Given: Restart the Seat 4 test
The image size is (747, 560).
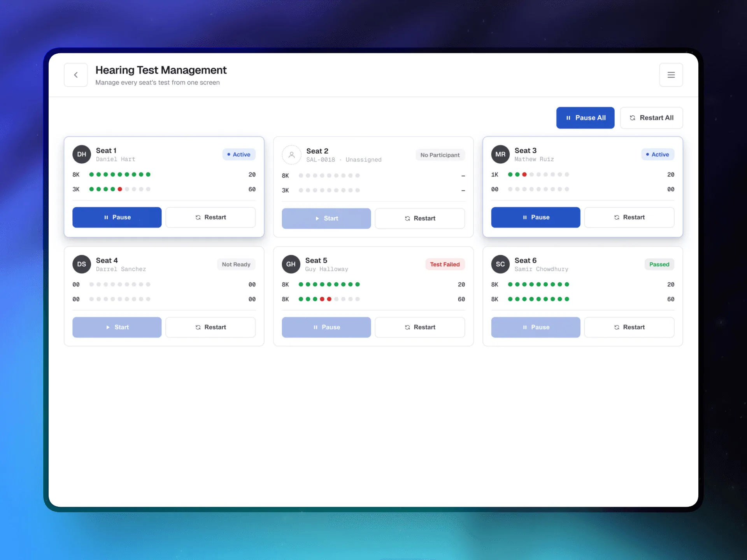Looking at the screenshot, I should point(210,327).
